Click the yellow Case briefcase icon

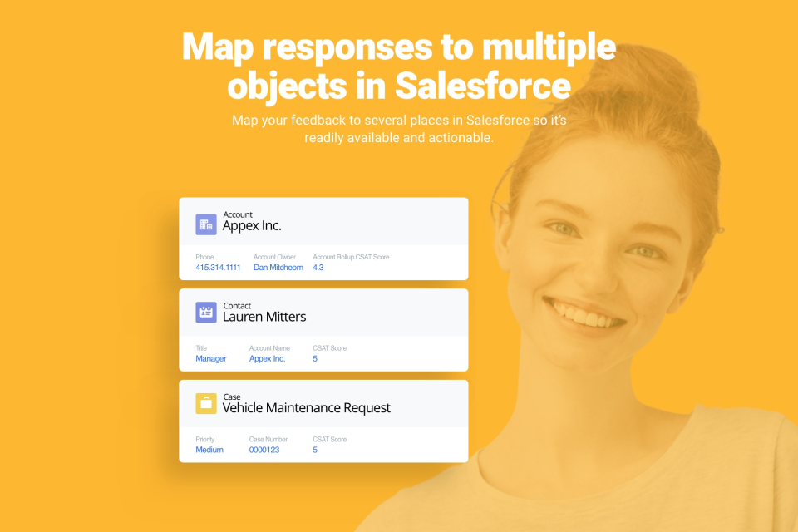coord(206,404)
